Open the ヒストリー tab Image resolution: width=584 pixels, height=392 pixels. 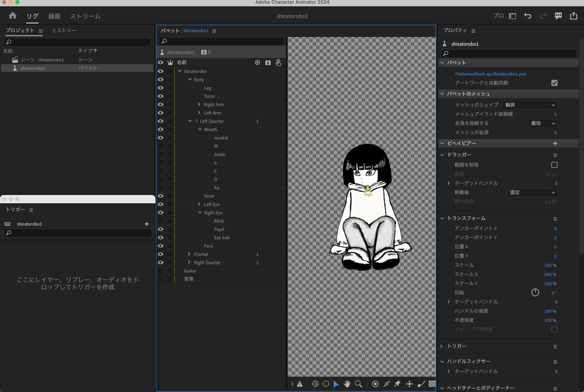[64, 30]
